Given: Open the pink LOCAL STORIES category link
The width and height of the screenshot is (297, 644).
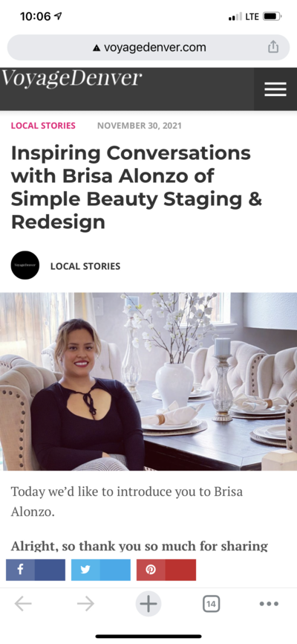Looking at the screenshot, I should (43, 126).
